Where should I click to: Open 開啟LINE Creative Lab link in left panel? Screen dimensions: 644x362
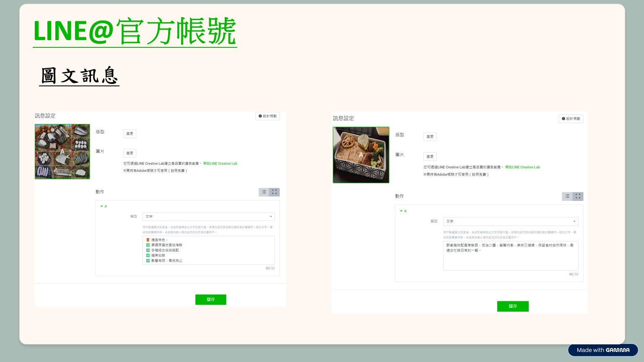pos(220,164)
